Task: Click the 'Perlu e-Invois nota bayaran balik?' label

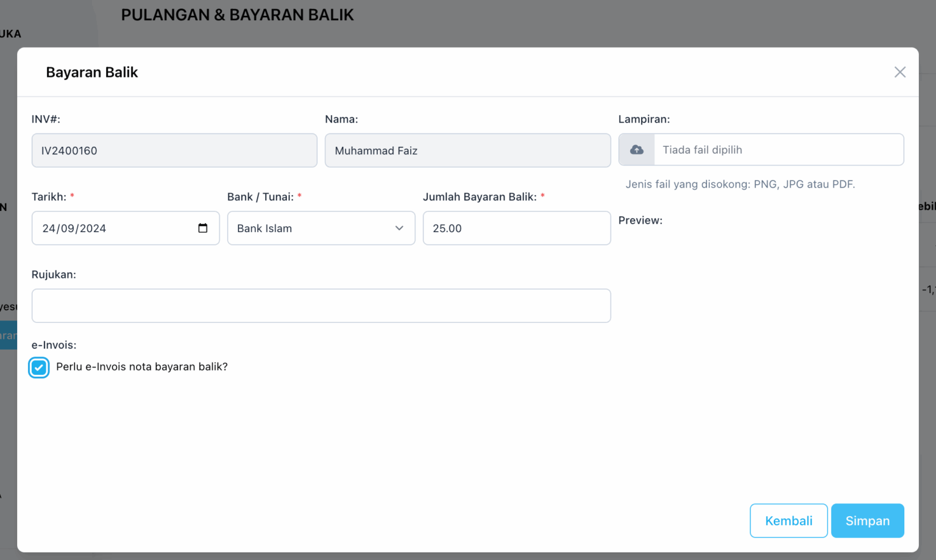Action: 141,367
